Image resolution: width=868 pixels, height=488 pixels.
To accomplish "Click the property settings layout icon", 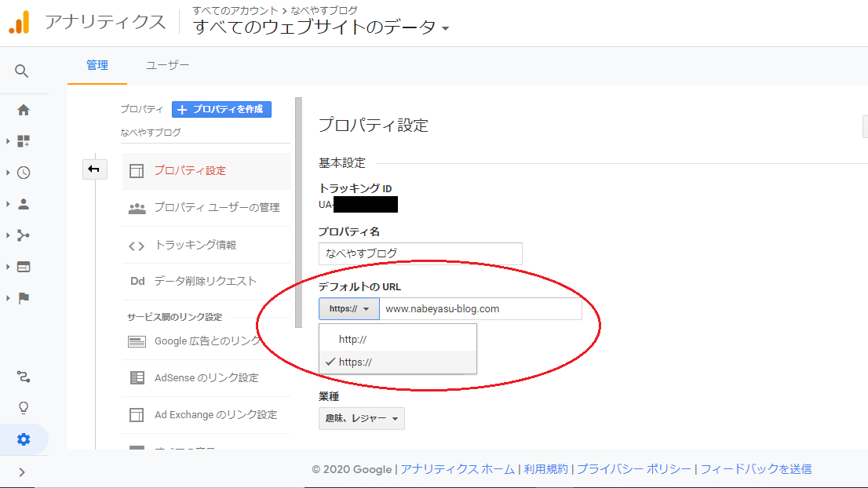I will (x=137, y=170).
